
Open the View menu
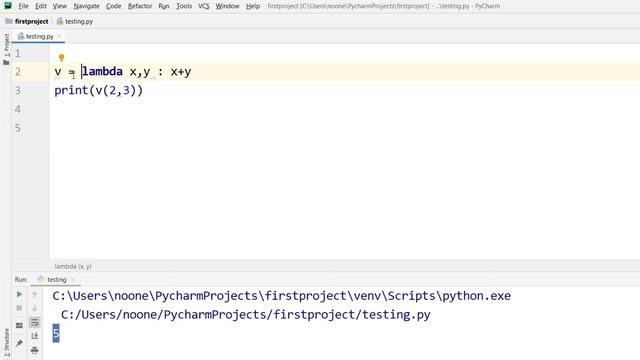pyautogui.click(x=60, y=6)
